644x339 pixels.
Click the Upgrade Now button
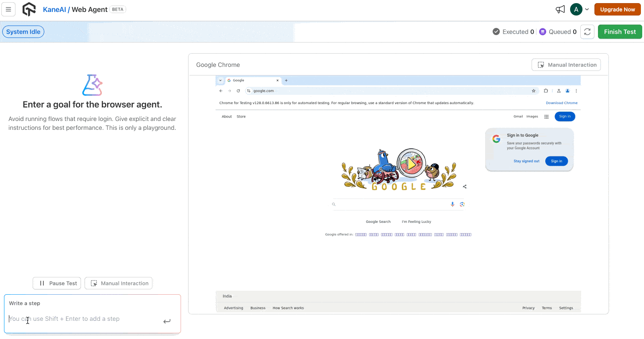click(x=617, y=9)
